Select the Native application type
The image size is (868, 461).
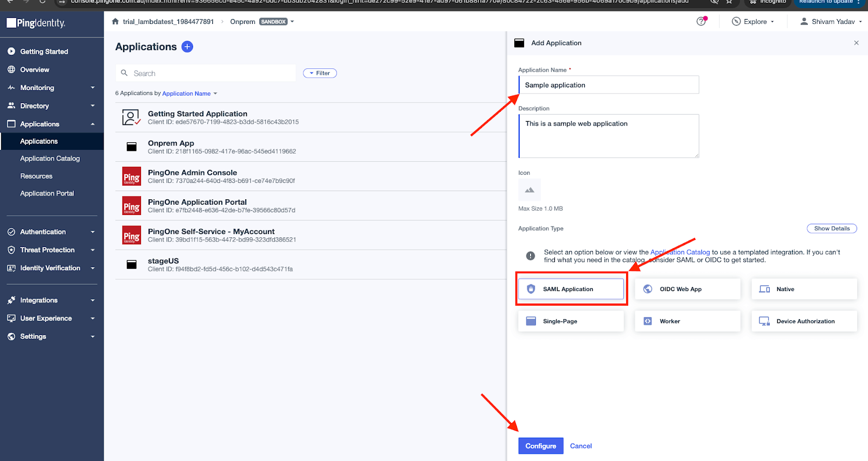(804, 289)
